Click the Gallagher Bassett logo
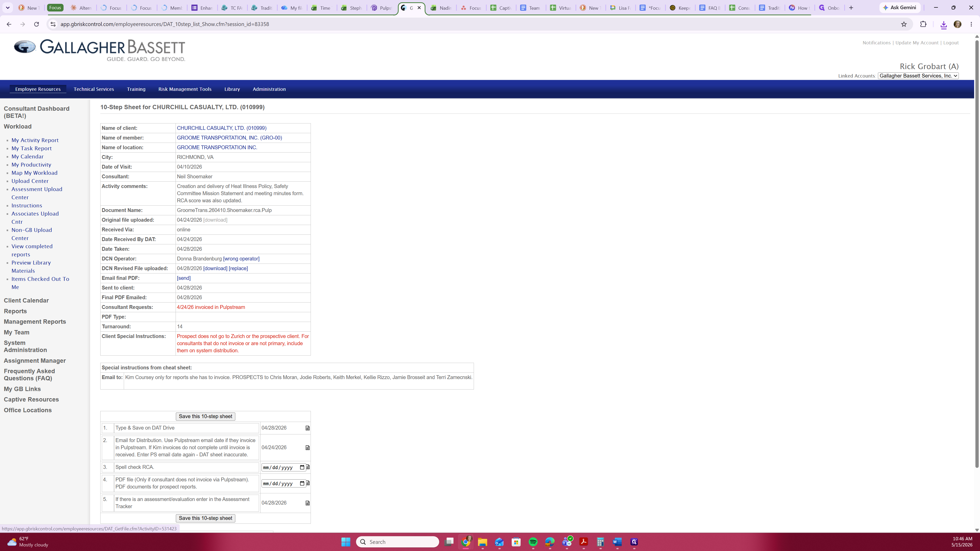Viewport: 980px width, 551px height. [100, 50]
